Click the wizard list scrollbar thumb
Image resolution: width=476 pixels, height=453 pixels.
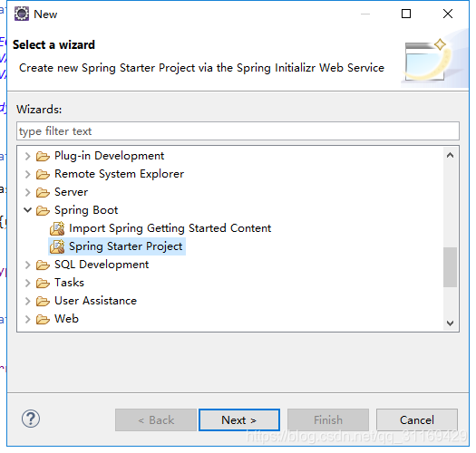[x=451, y=267]
